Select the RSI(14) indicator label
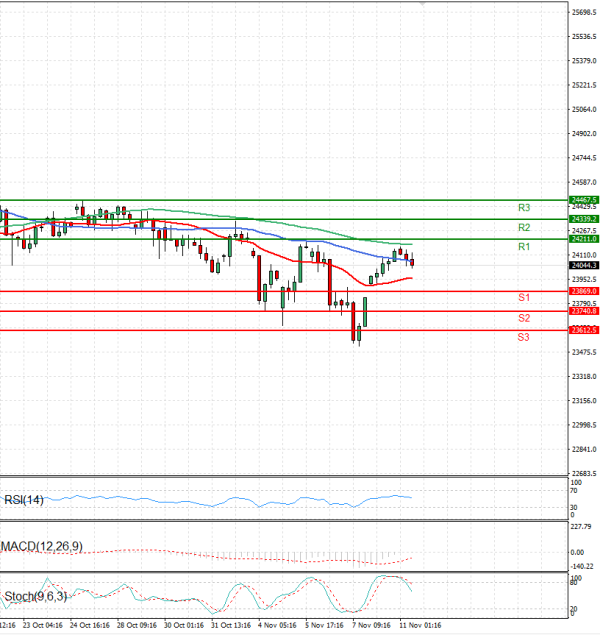The image size is (600, 635). coord(23,499)
